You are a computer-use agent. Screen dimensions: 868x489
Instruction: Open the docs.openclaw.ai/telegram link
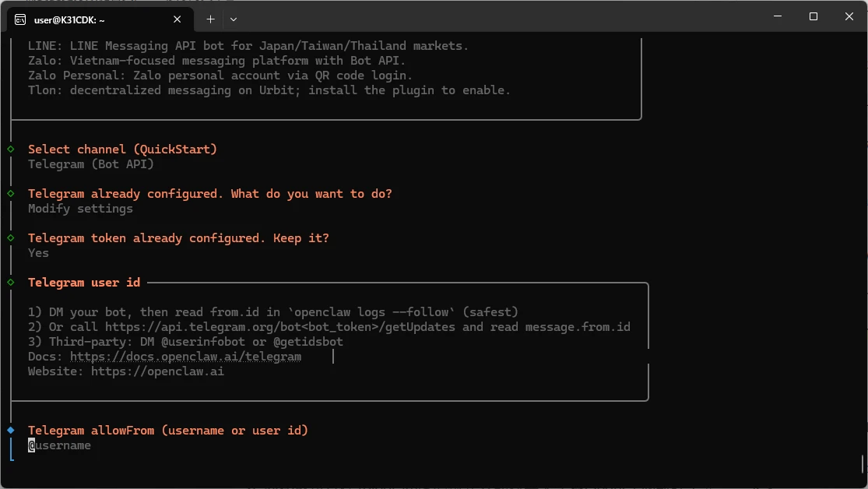[185, 357]
